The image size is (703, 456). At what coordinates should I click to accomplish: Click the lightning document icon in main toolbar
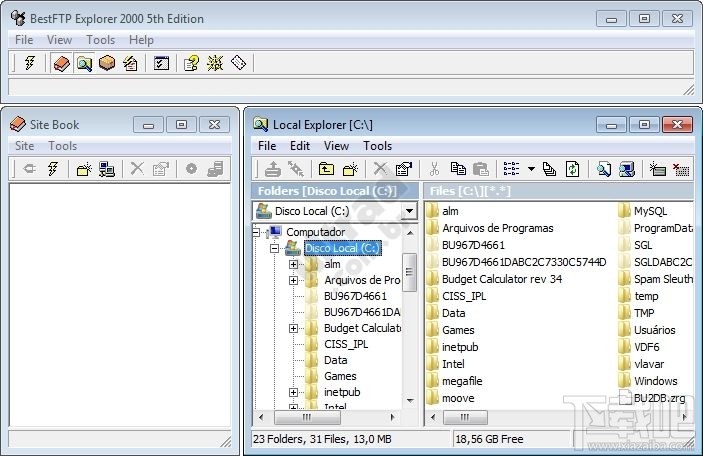pos(130,63)
